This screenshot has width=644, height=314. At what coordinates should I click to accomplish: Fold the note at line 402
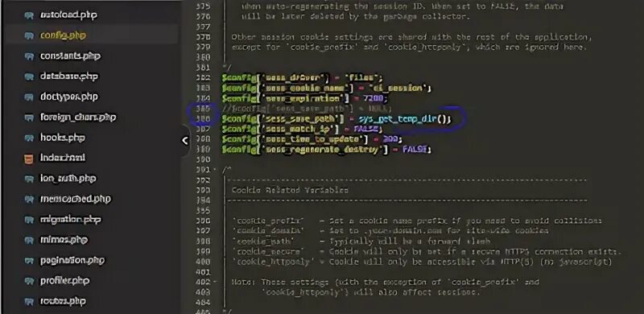click(x=214, y=283)
